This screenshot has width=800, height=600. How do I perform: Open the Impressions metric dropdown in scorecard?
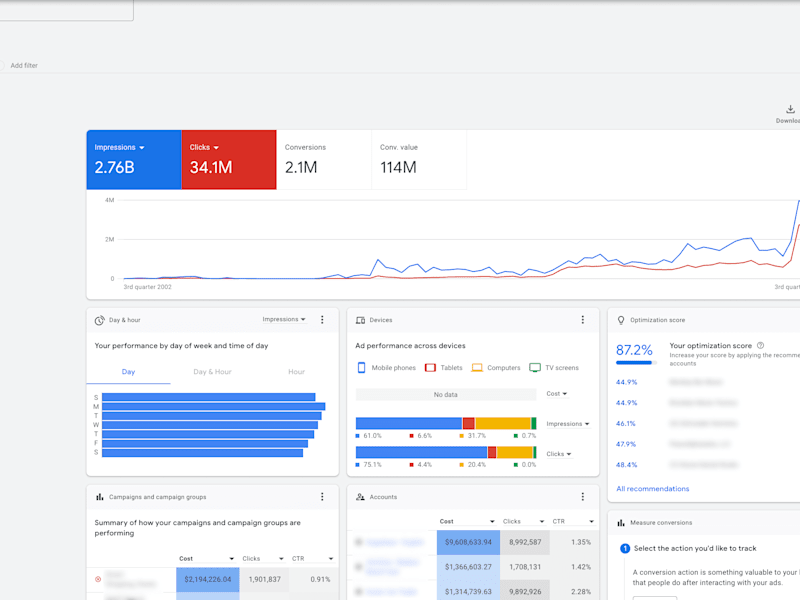119,147
